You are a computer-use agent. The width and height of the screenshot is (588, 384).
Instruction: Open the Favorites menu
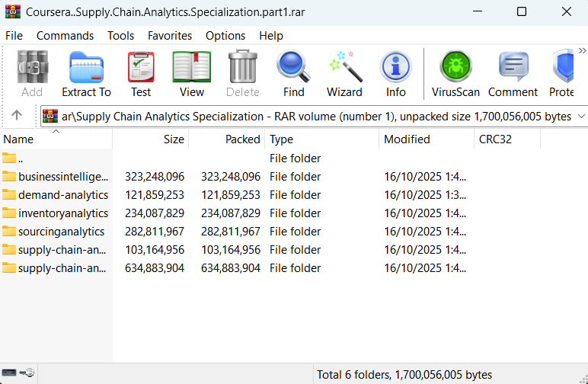[170, 36]
